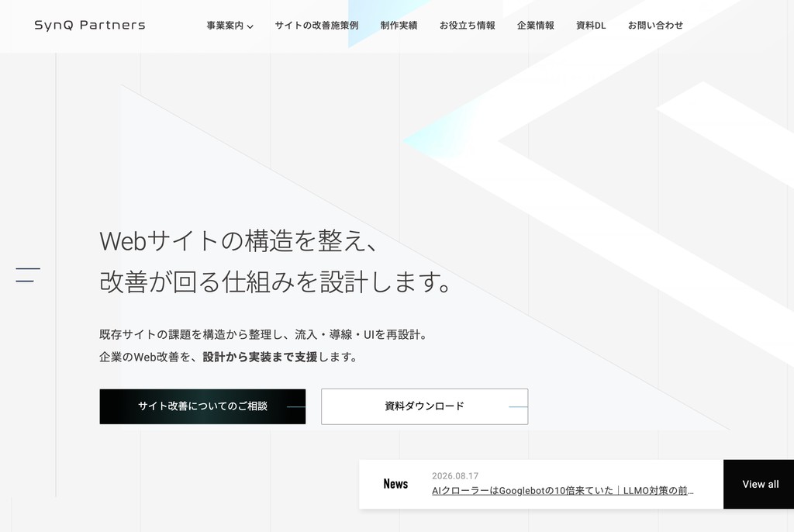
Task: Click bold text 設計から実装まで支援
Action: pyautogui.click(x=260, y=357)
